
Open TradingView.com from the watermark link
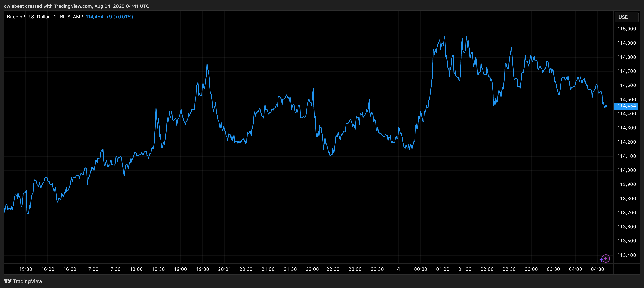click(x=73, y=6)
